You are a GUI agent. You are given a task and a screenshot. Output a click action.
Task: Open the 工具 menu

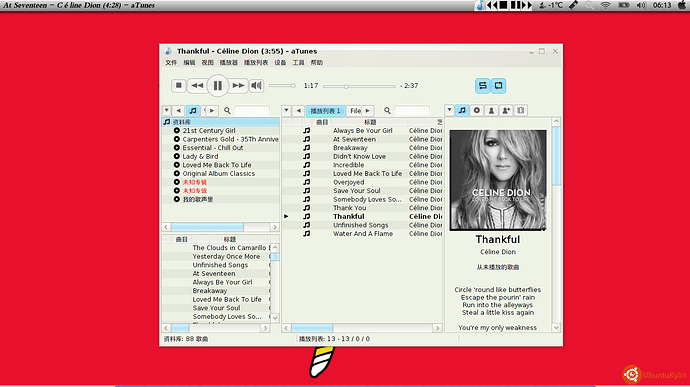(298, 63)
